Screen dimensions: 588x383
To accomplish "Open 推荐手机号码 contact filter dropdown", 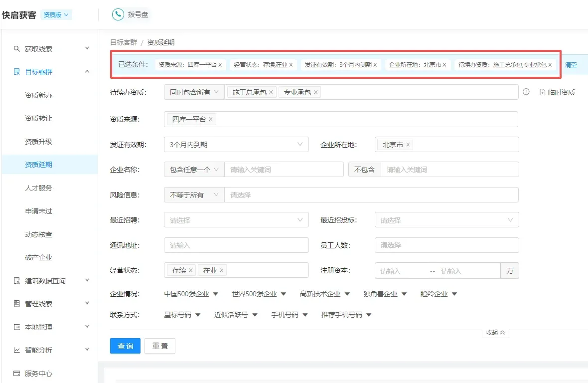I will tap(346, 315).
